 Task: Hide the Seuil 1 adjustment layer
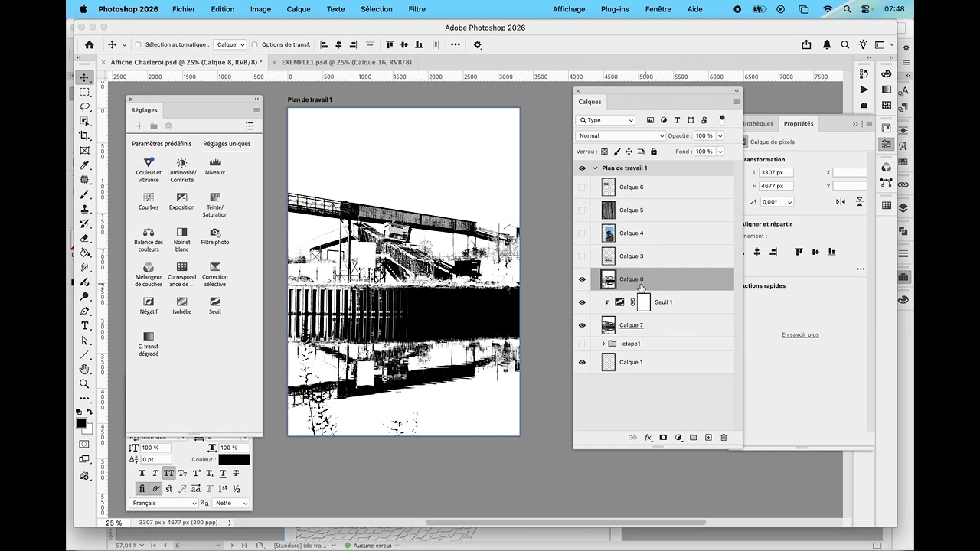coord(582,302)
